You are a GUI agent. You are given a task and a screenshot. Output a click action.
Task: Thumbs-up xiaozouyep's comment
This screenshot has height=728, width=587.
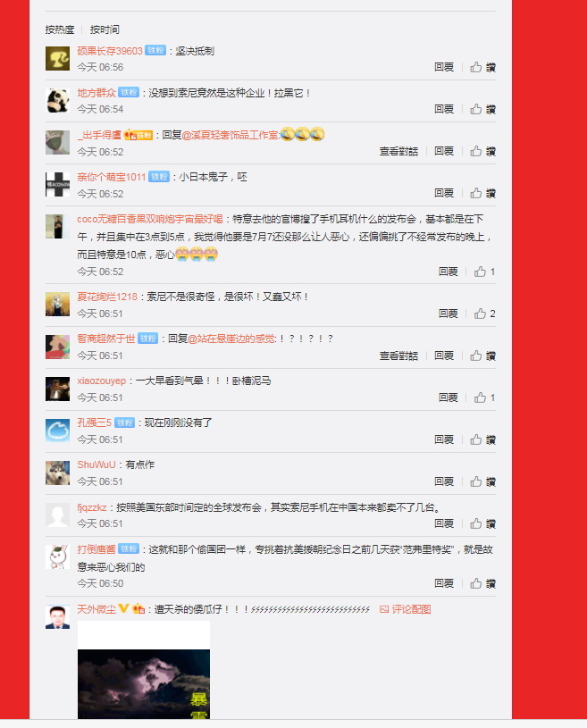click(484, 397)
